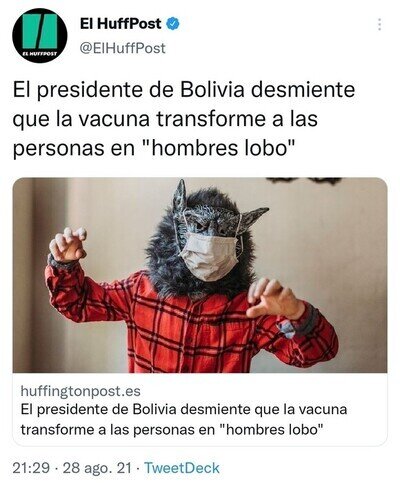Click the El HuffPost display name

point(121,24)
